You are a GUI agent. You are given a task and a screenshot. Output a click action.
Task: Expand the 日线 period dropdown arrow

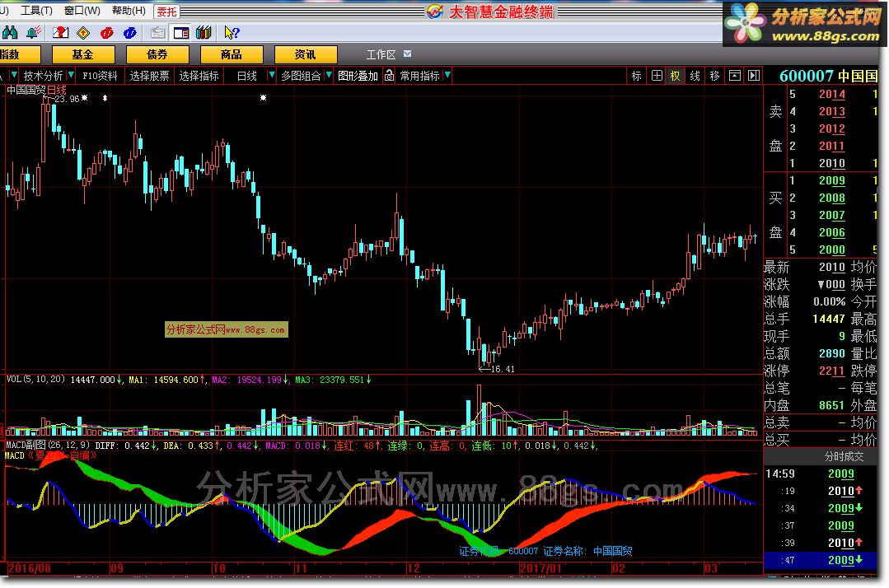pos(272,75)
